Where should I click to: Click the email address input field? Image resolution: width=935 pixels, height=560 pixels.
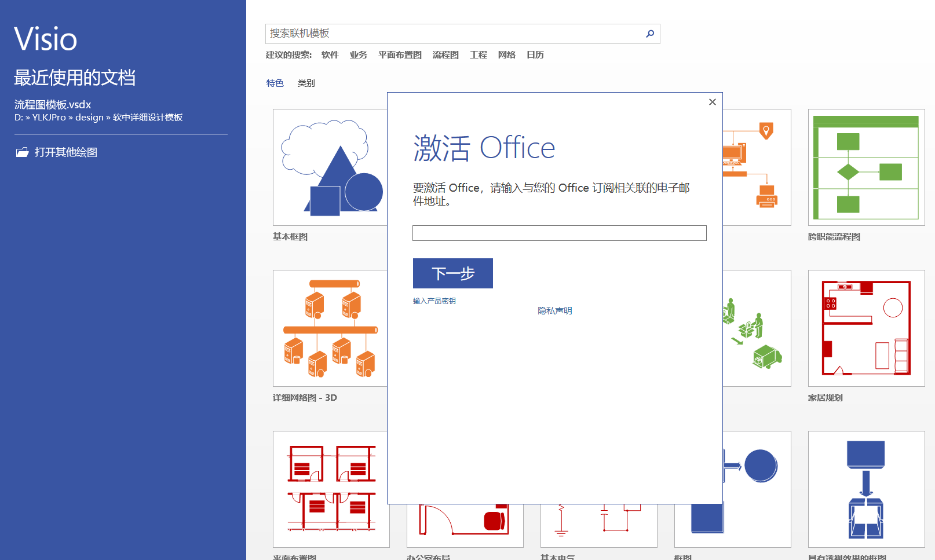(560, 233)
